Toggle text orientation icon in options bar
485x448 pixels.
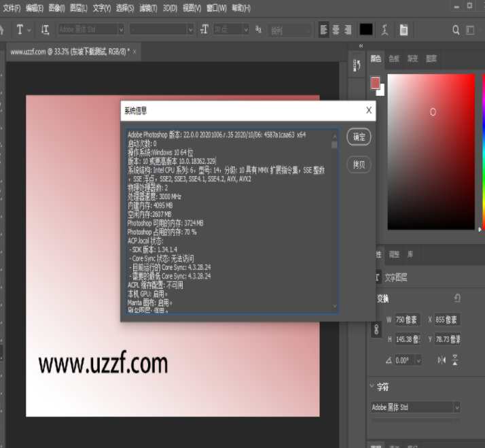point(45,30)
